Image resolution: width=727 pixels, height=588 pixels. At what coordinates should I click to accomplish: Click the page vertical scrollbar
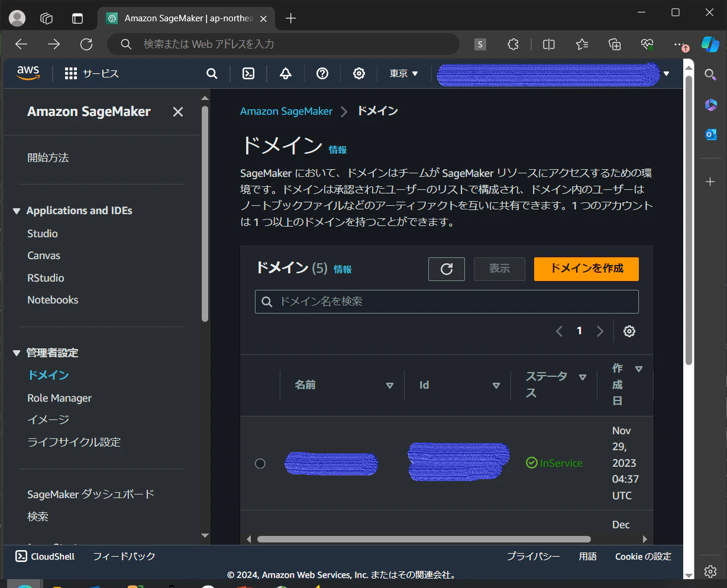coord(689,219)
